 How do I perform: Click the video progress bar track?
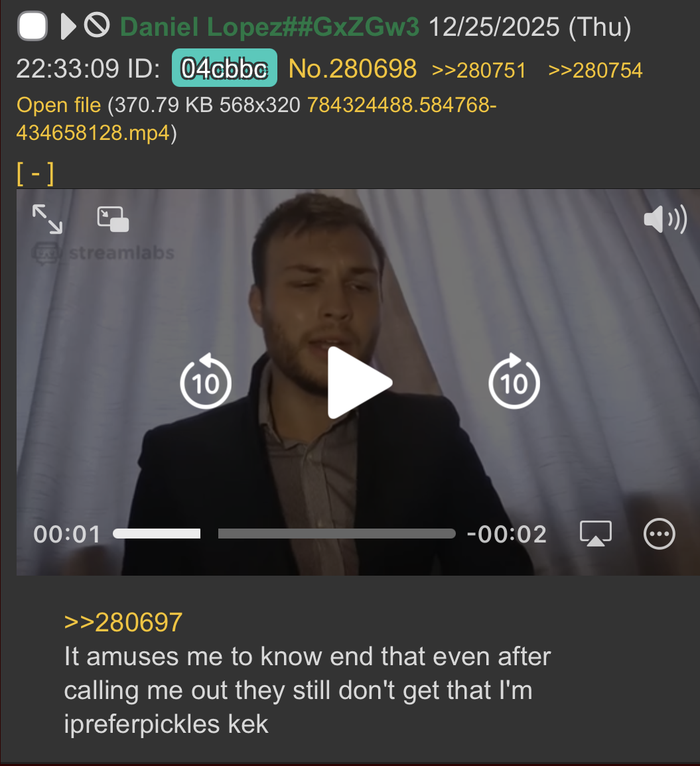(x=284, y=533)
